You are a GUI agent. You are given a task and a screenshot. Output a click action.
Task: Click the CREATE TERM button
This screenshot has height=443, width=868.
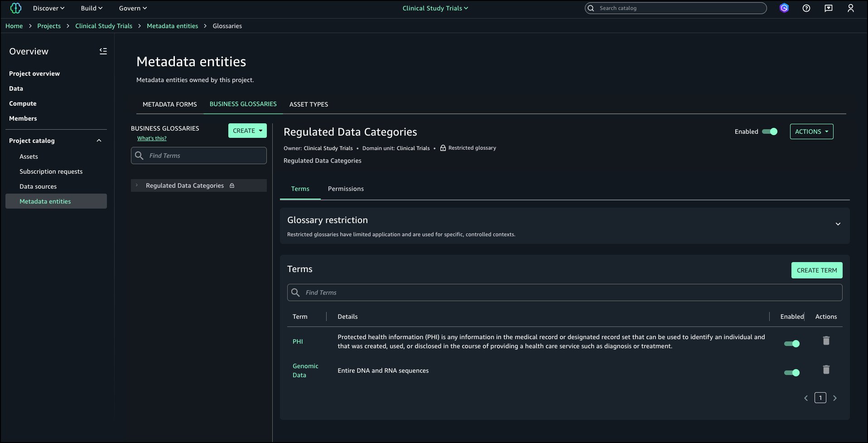[x=816, y=270]
